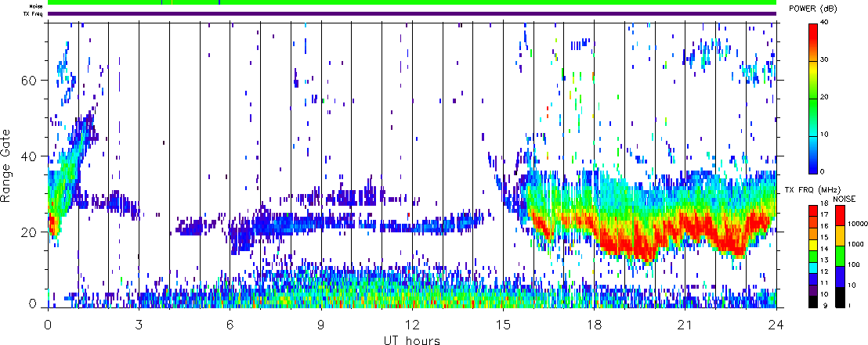The image size is (868, 345).
Task: Click the 14 label on the TX FRQ scale
Action: click(x=824, y=249)
